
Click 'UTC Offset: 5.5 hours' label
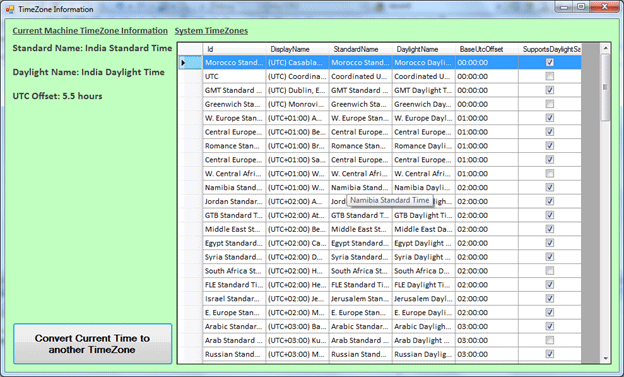(x=57, y=96)
